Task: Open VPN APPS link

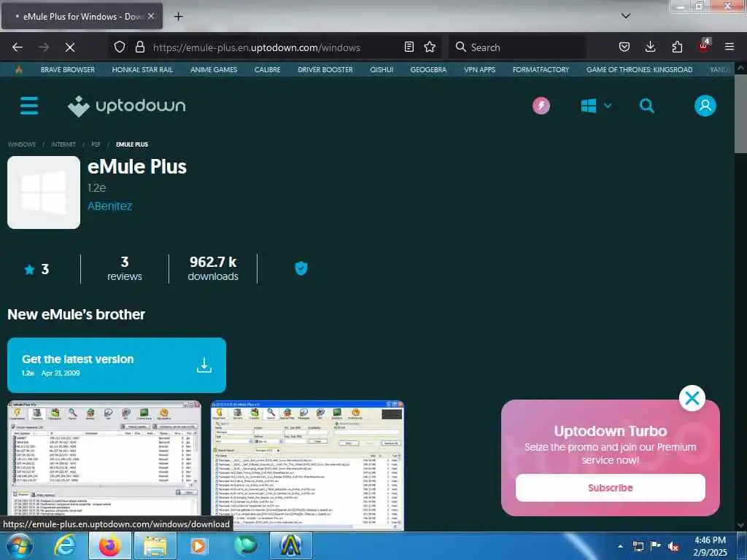Action: [x=480, y=69]
